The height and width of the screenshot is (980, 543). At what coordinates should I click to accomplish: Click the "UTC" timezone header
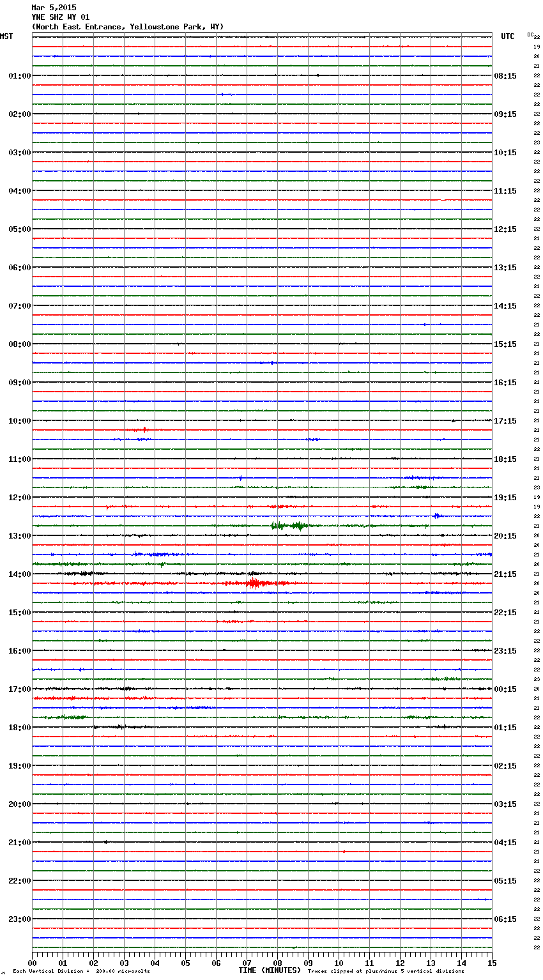pyautogui.click(x=508, y=36)
